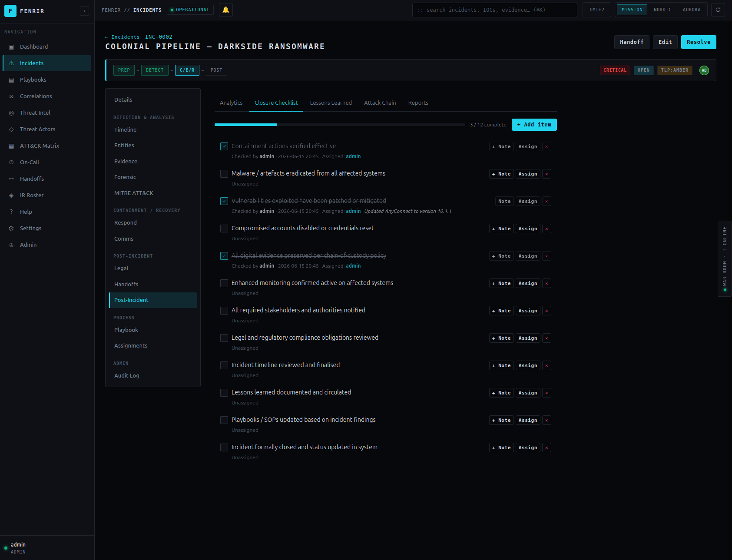Open the War Room side panel
This screenshot has height=560, width=732.
(x=725, y=258)
